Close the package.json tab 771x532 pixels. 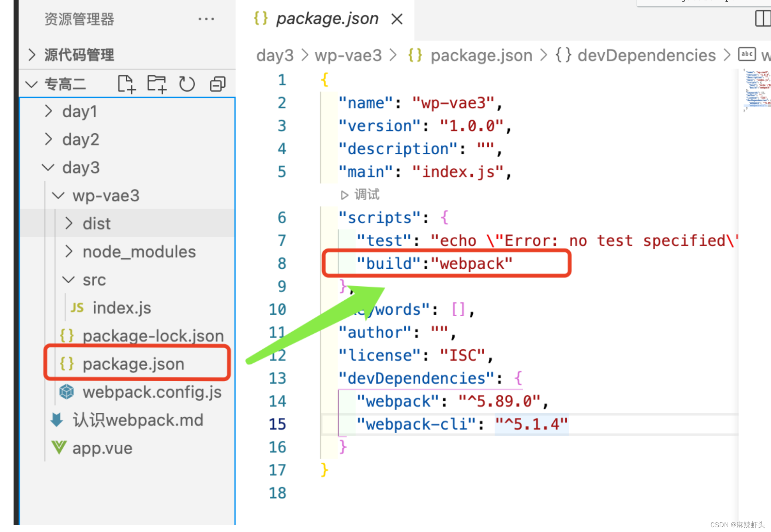397,19
